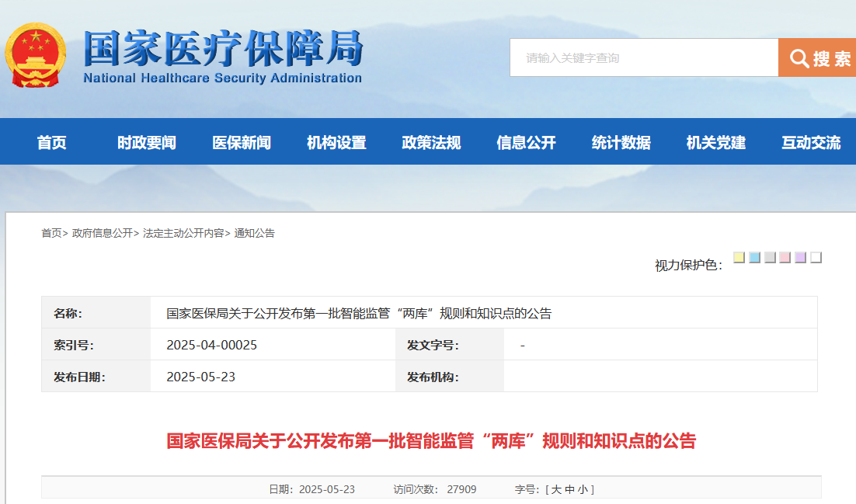Open 政策法规 navigation item
Viewport: 856px width, 504px height.
click(431, 143)
